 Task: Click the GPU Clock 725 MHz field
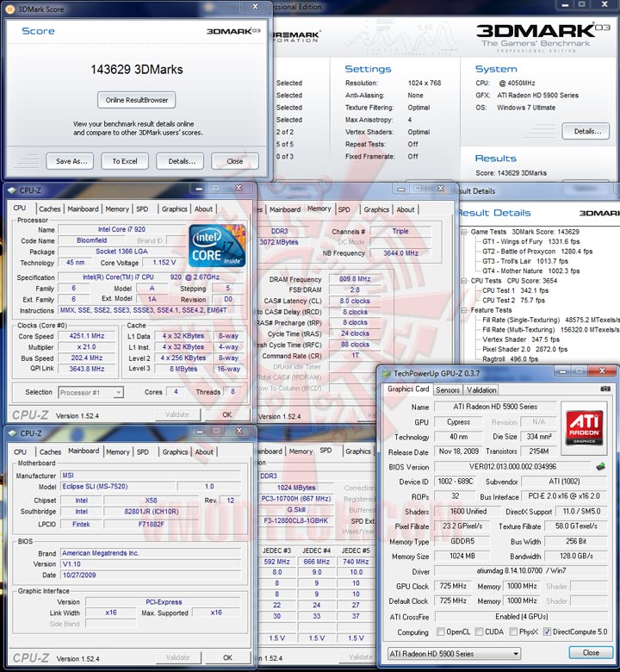[453, 586]
